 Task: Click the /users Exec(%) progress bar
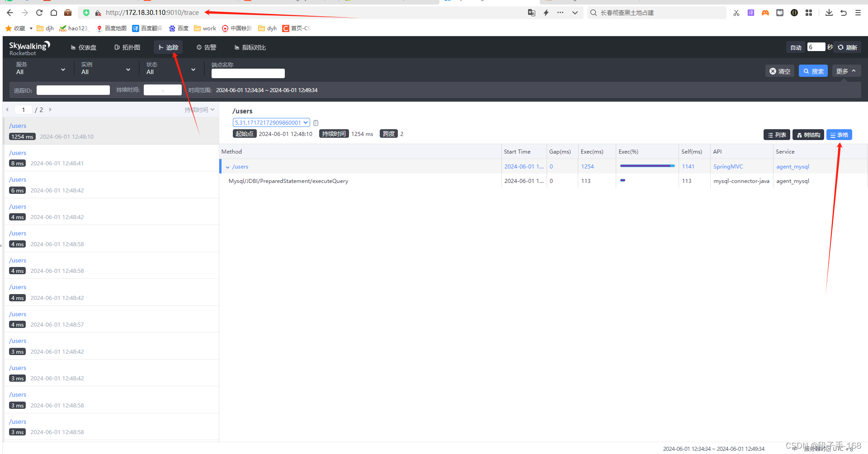[x=647, y=166]
